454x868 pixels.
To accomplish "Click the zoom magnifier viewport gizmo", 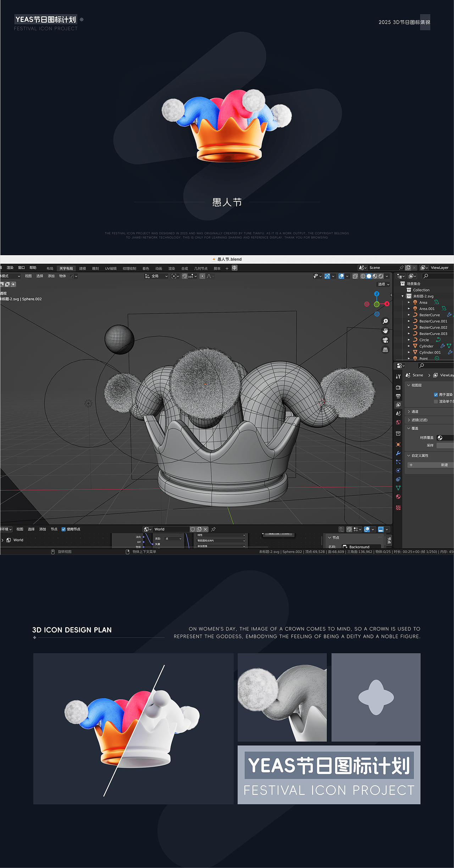I will (385, 321).
